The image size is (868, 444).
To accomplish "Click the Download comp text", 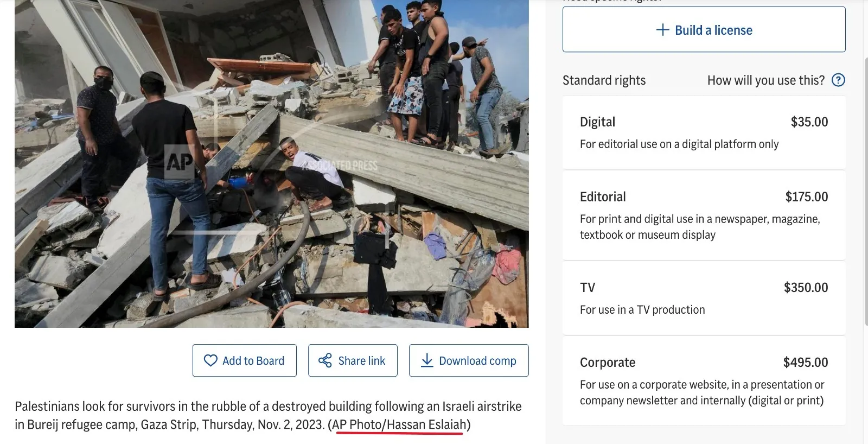I will tap(477, 361).
